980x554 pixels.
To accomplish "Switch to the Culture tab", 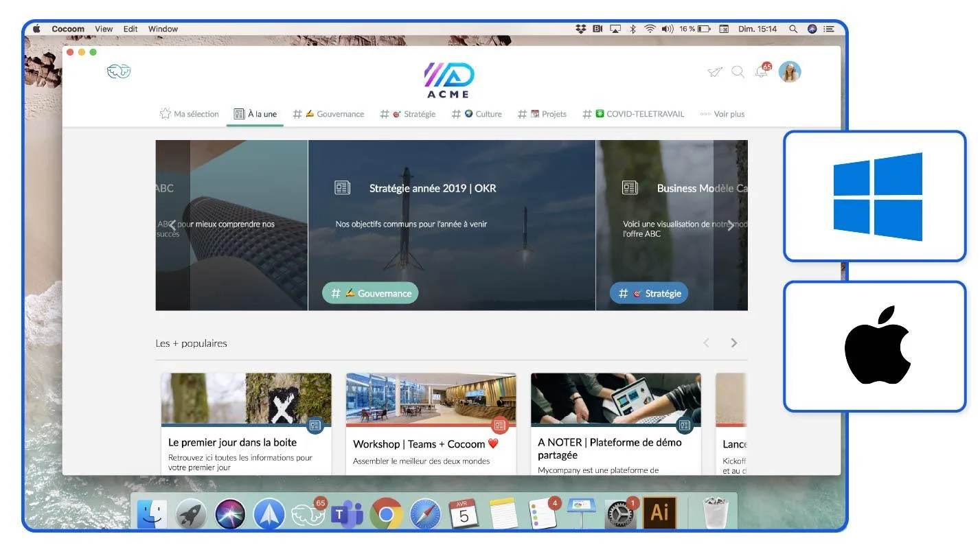I will tap(477, 114).
